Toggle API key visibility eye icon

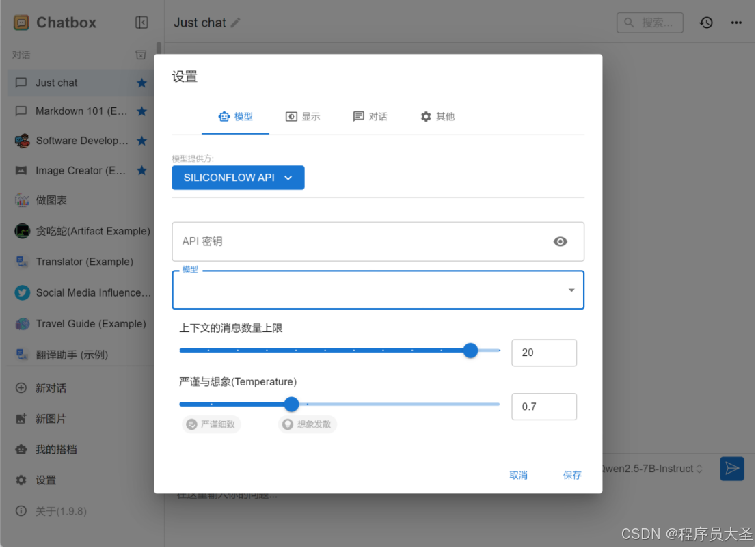click(x=561, y=241)
